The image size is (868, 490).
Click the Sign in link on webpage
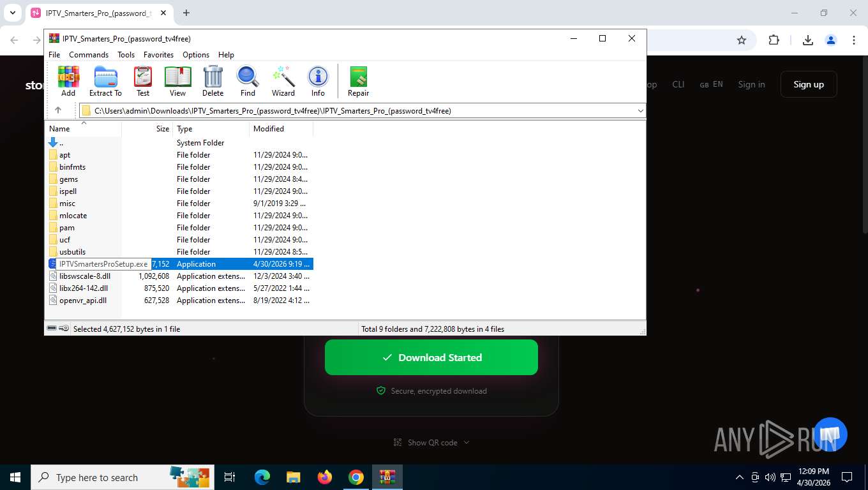click(x=751, y=84)
